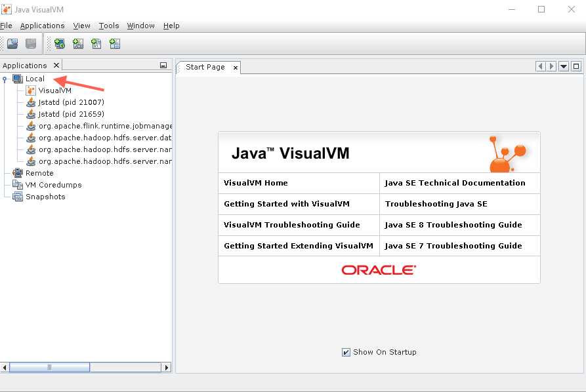Open the Applications menu
The image size is (586, 392).
click(x=42, y=26)
